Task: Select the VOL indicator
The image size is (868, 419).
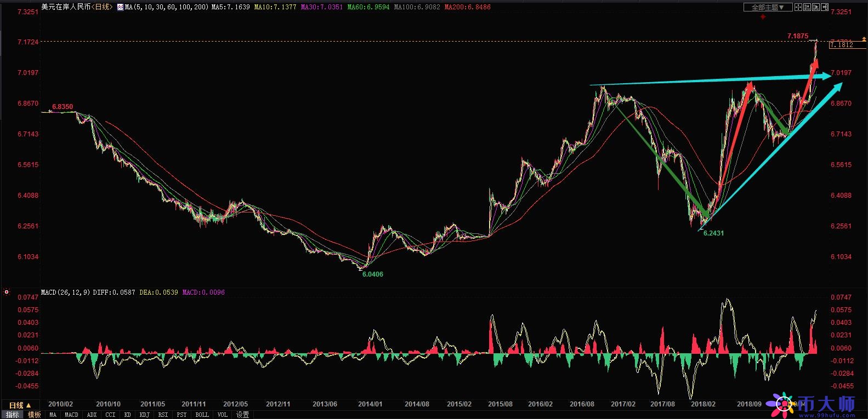Action: 222,415
